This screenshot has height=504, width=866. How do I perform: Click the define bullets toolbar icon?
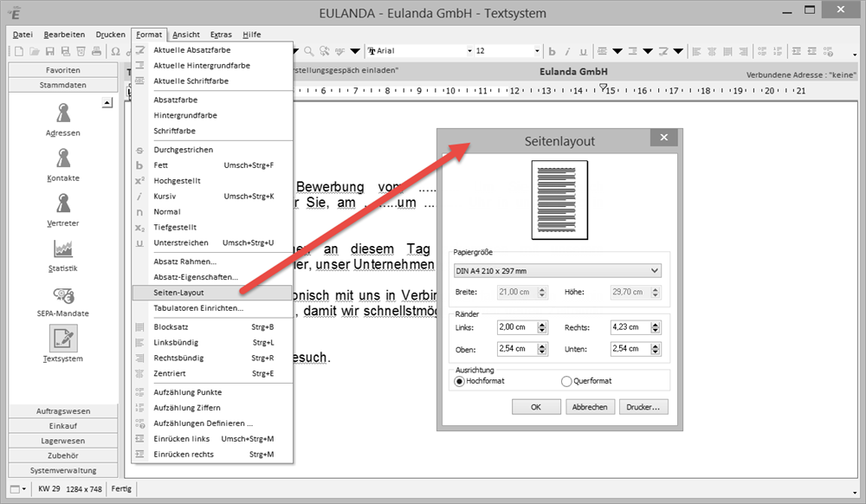point(828,51)
